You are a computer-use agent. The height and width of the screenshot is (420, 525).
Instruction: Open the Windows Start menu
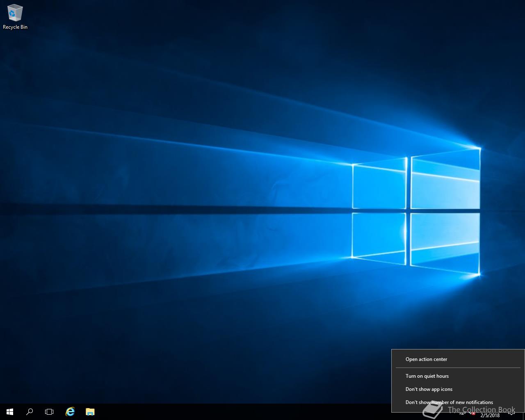(x=10, y=412)
